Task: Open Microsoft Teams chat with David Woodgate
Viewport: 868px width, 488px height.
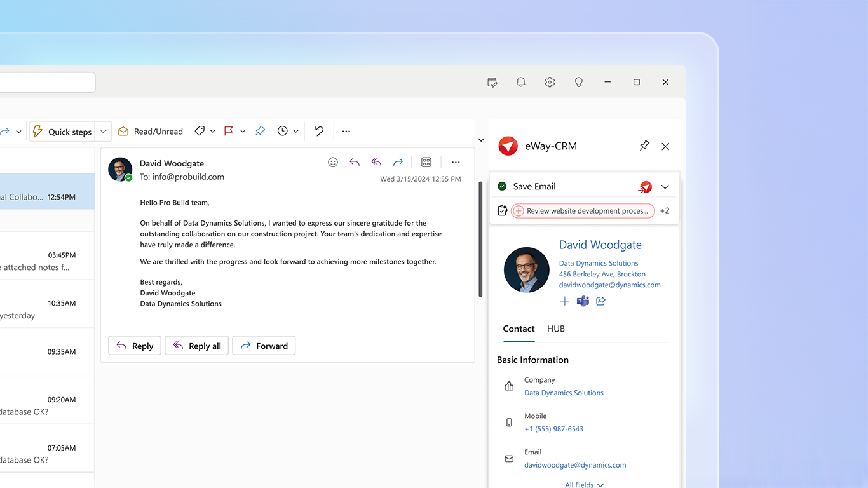Action: tap(583, 301)
